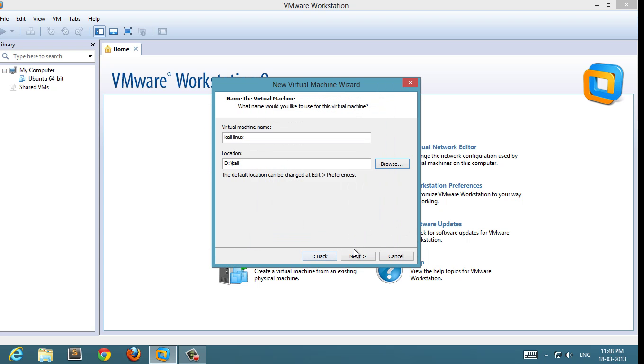The height and width of the screenshot is (364, 644).
Task: Select Ubuntu 64-bit in the library
Action: [45, 79]
